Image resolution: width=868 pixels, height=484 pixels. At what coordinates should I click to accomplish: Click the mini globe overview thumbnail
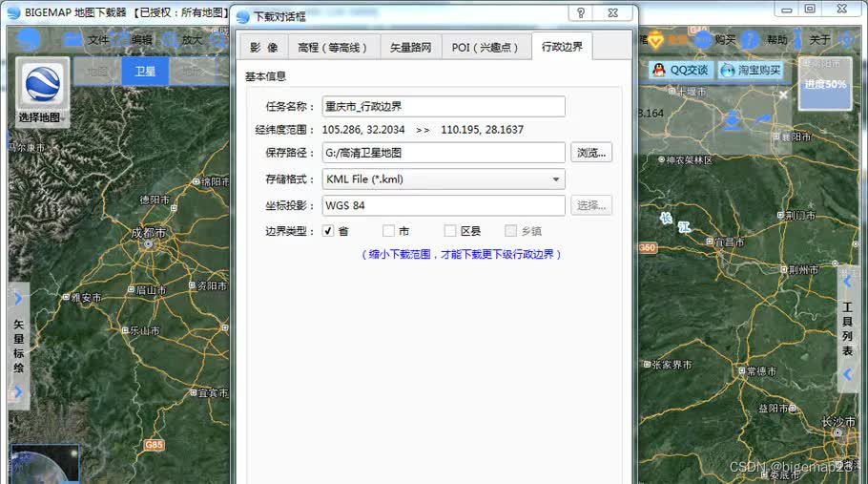click(44, 464)
